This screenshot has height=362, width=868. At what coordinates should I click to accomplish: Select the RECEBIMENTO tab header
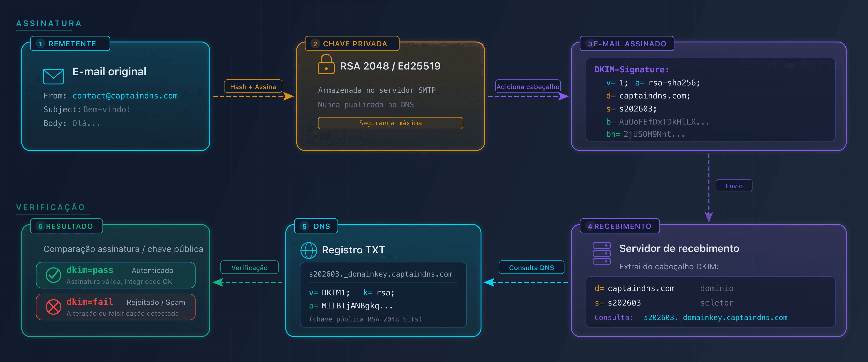tap(620, 226)
